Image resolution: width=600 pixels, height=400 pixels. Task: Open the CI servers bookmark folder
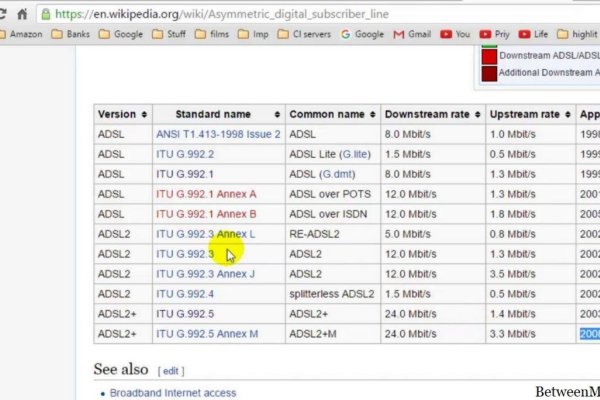[304, 34]
